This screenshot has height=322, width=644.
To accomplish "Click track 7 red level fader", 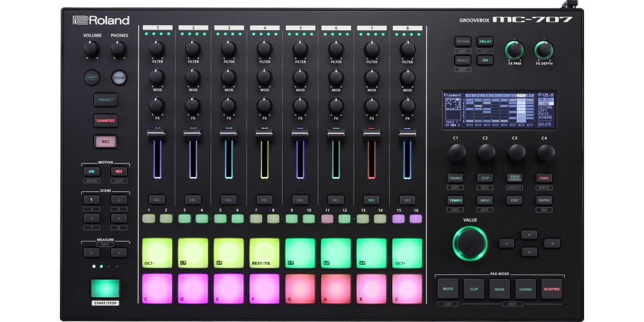I will pyautogui.click(x=372, y=135).
